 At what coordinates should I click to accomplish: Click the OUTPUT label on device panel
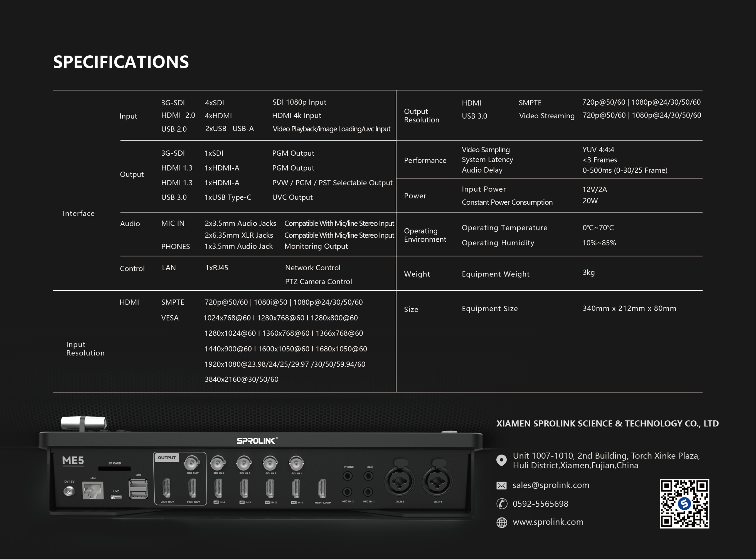tap(167, 457)
